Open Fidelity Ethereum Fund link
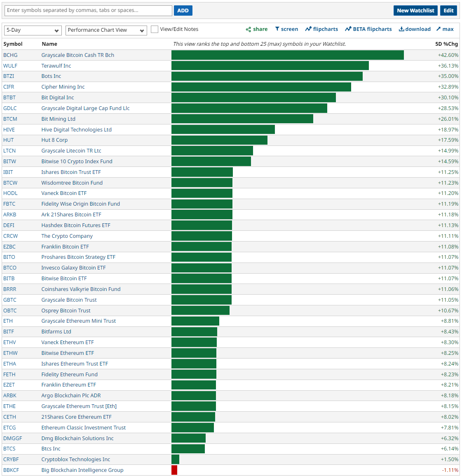This screenshot has width=462, height=476. pos(70,375)
